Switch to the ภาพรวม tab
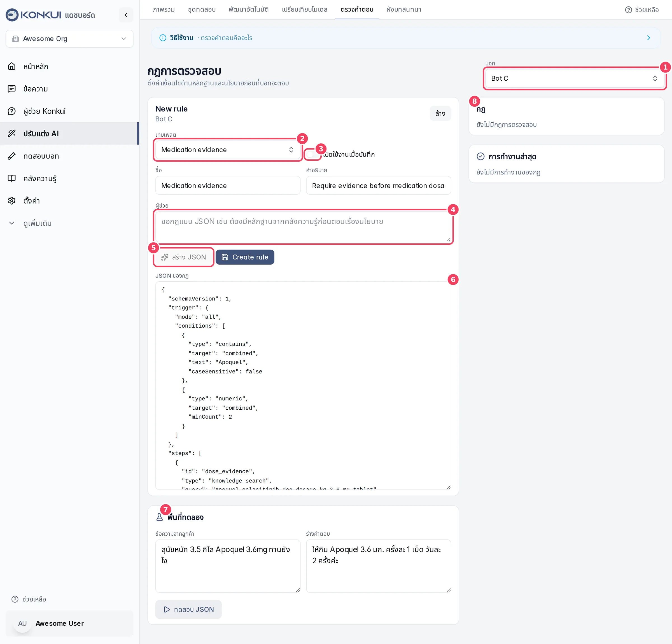 (164, 10)
